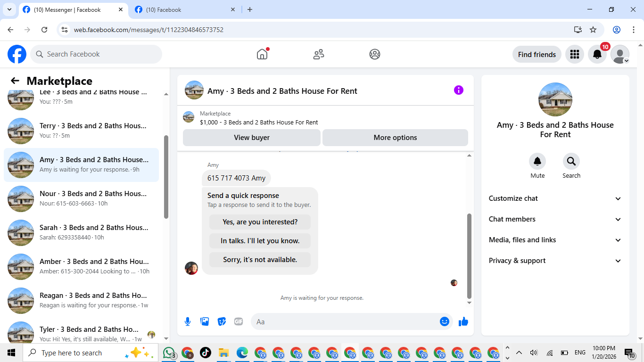Attach a file with the photo icon
The image size is (644, 362).
coord(205,321)
